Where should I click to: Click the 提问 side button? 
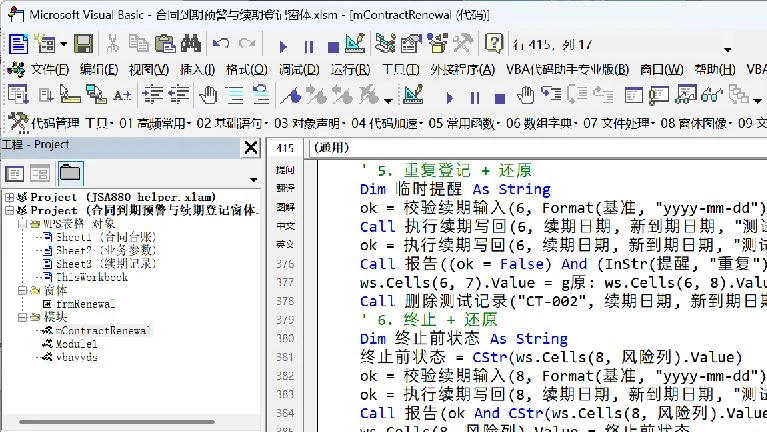click(x=285, y=170)
